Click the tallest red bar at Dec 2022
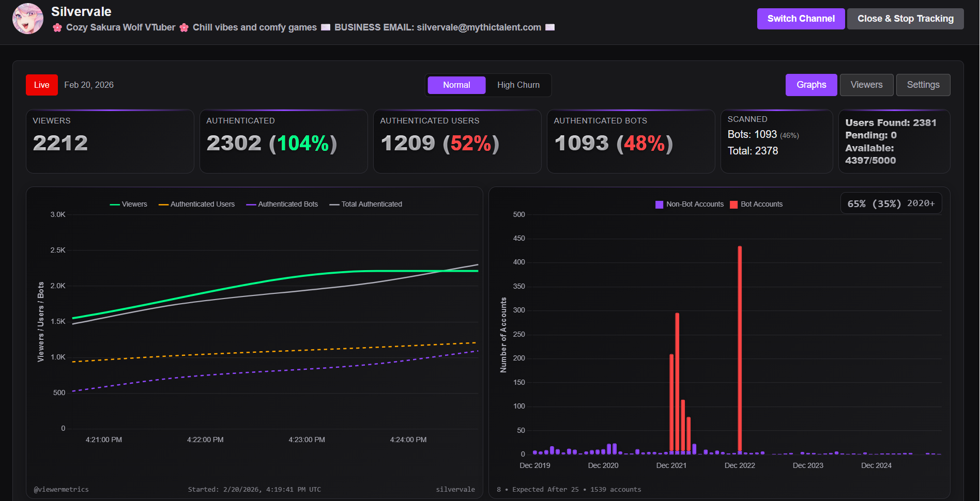Image resolution: width=980 pixels, height=501 pixels. coord(740,350)
